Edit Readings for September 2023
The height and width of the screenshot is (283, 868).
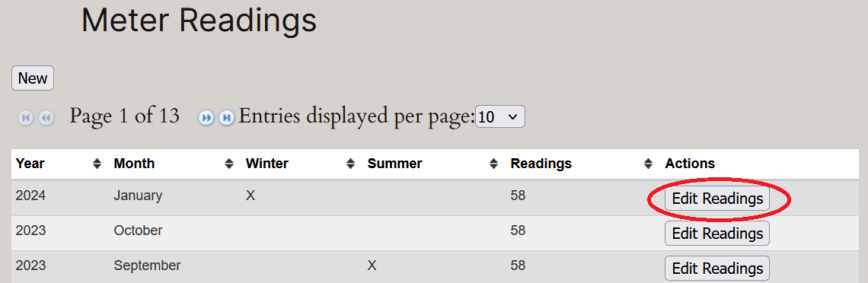point(717,268)
